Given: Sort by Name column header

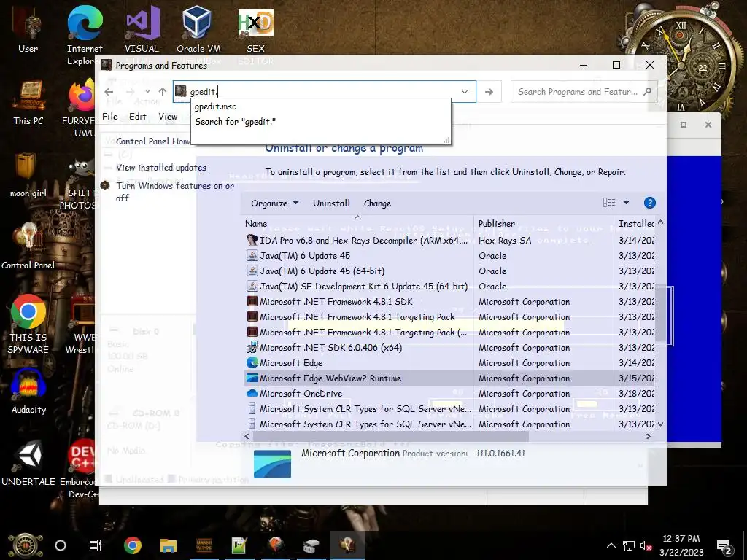Looking at the screenshot, I should tap(358, 223).
